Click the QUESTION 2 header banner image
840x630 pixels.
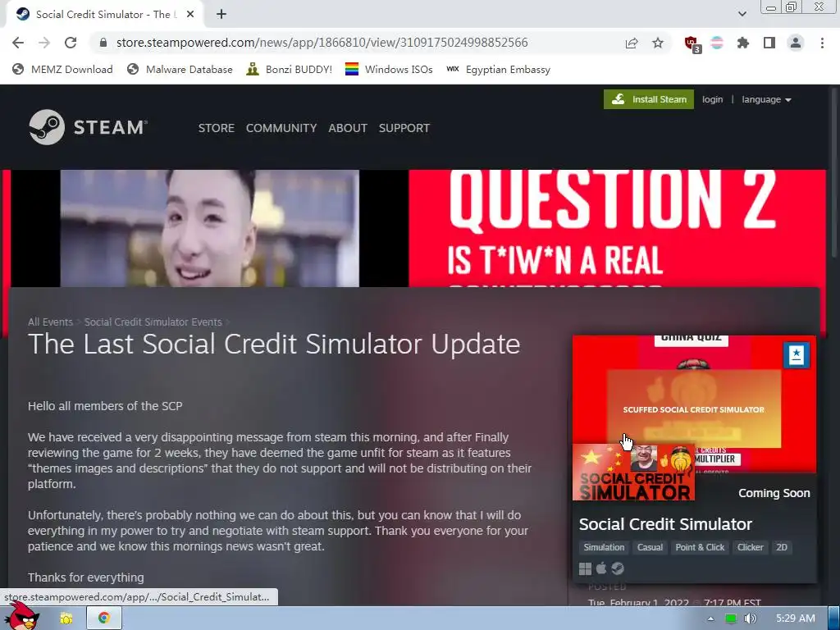413,229
